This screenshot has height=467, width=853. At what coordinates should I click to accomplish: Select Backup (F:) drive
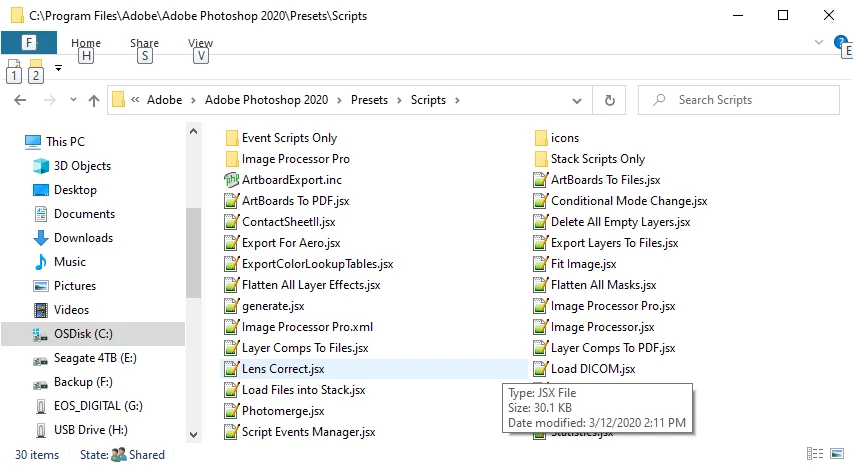click(x=83, y=382)
